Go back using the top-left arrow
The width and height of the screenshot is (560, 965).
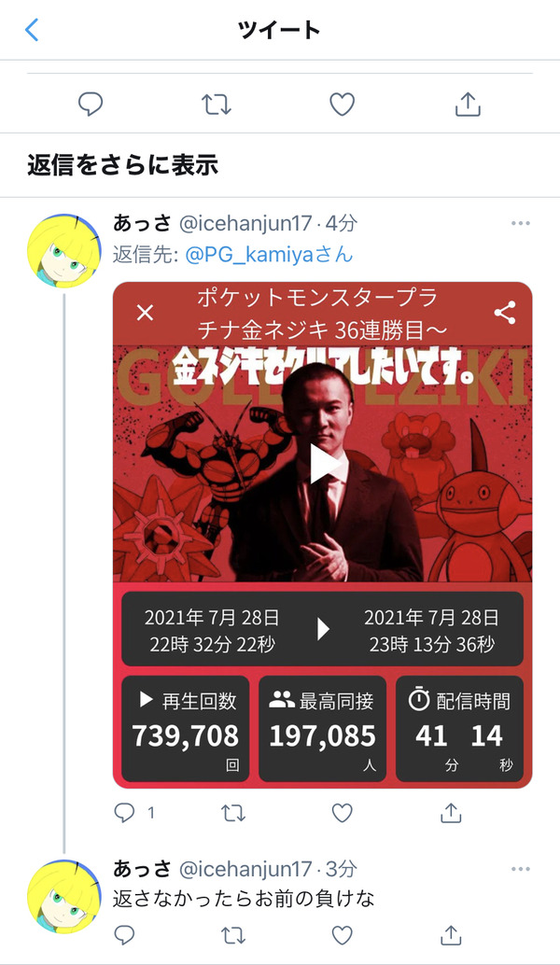click(x=32, y=30)
